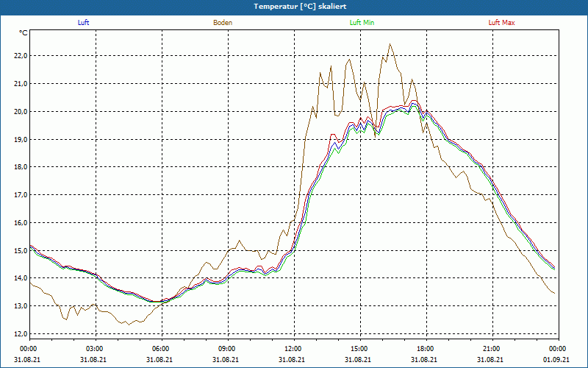This screenshot has height=368, width=588.
Task: Click the 19,0 y-axis value
Action: (x=21, y=139)
